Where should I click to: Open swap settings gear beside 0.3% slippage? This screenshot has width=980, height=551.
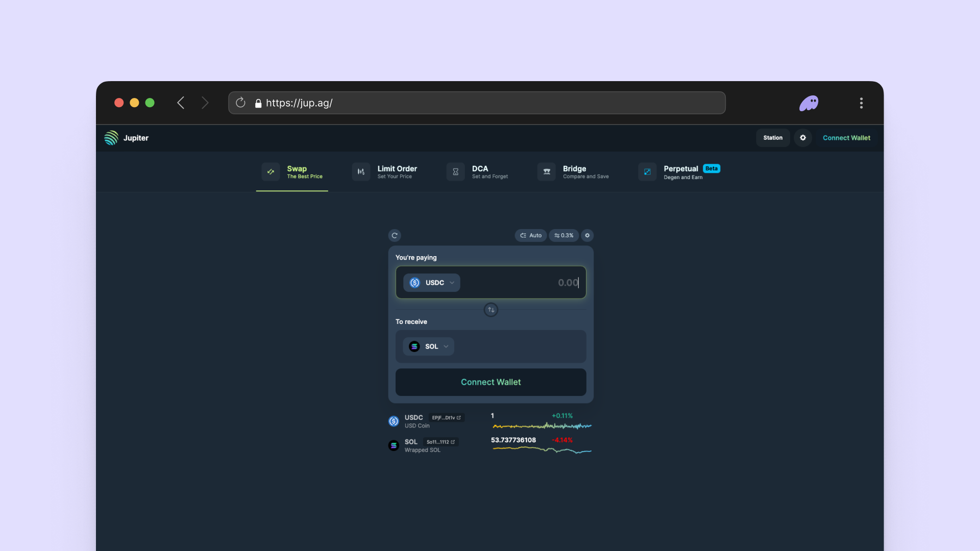click(x=587, y=236)
